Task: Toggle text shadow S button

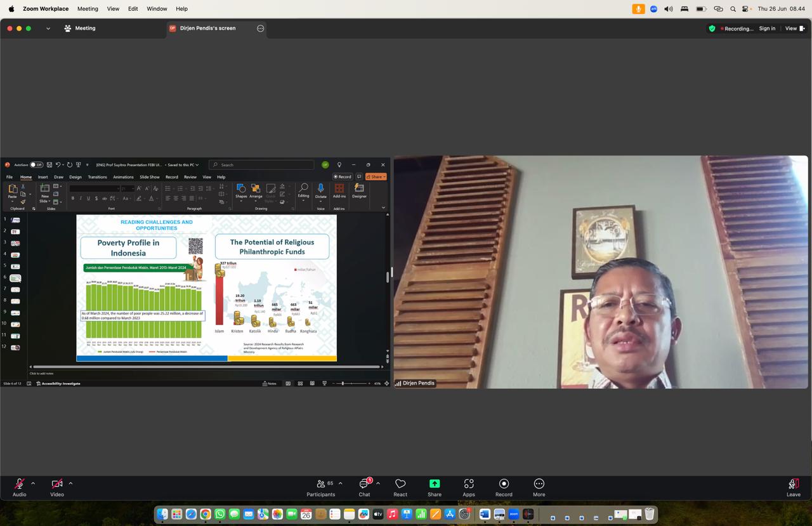Action: [96, 199]
